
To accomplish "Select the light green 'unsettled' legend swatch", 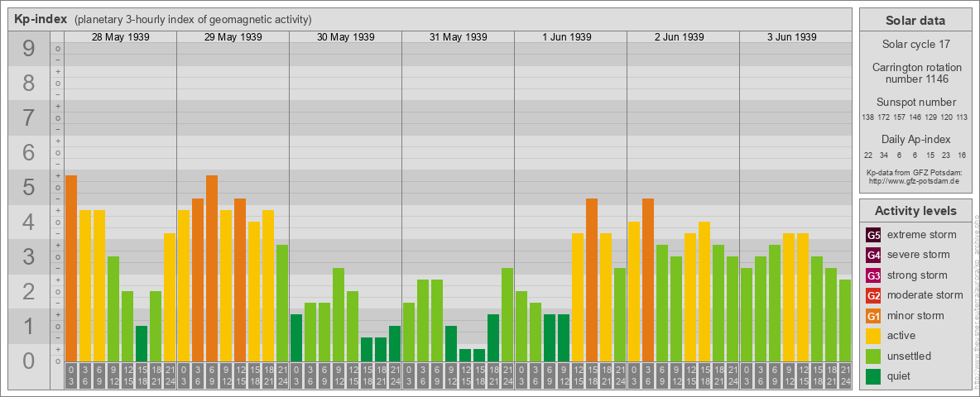I will [x=873, y=356].
